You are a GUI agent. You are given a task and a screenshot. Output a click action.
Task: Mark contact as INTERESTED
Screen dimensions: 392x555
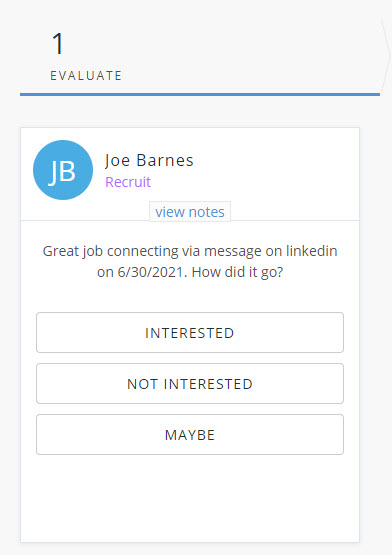pos(190,332)
